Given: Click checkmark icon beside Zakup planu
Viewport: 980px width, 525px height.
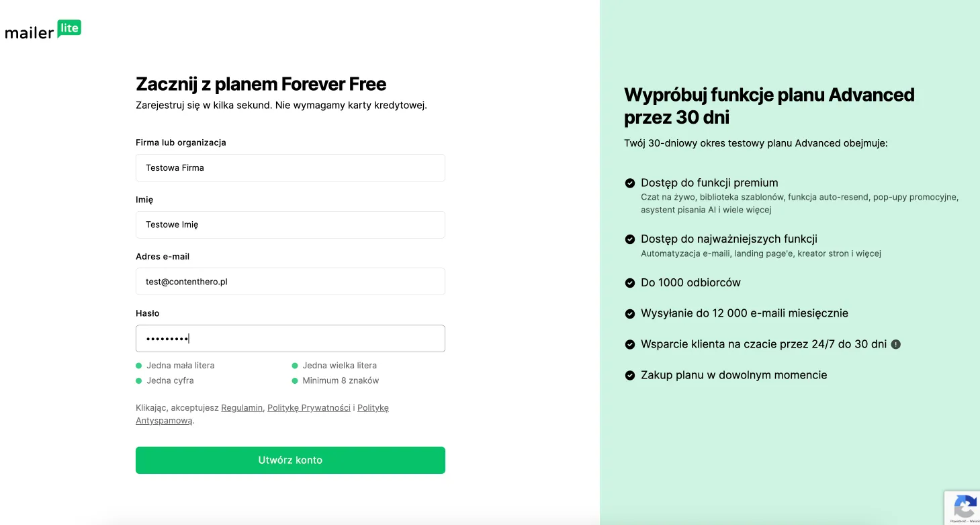Looking at the screenshot, I should pos(630,376).
